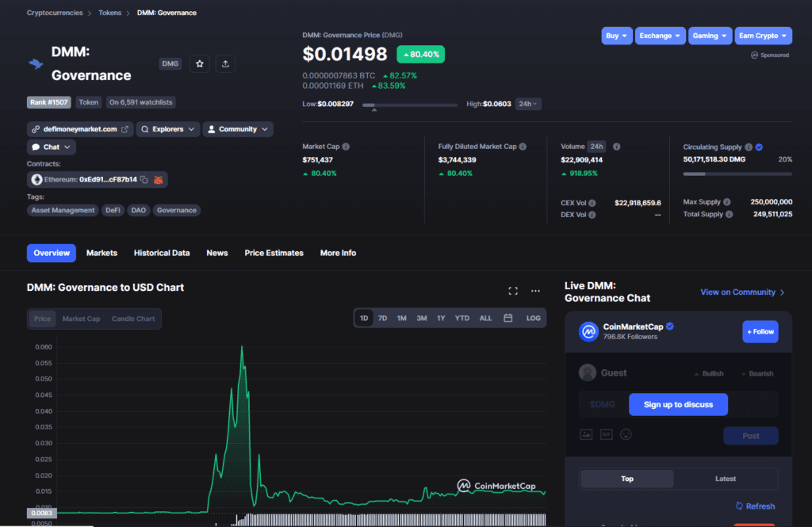The image size is (812, 527).
Task: Switch to the Historical Data tab
Action: click(x=162, y=253)
